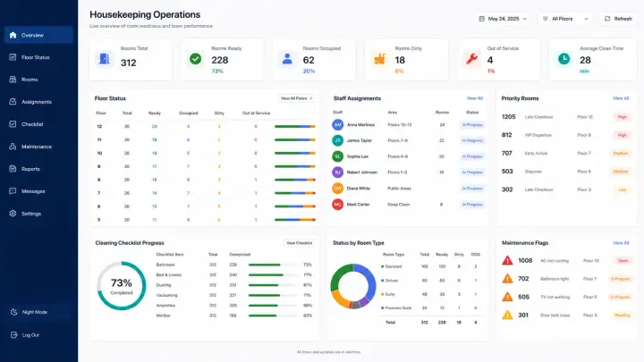Go to the Assignments menu item

pos(38,101)
